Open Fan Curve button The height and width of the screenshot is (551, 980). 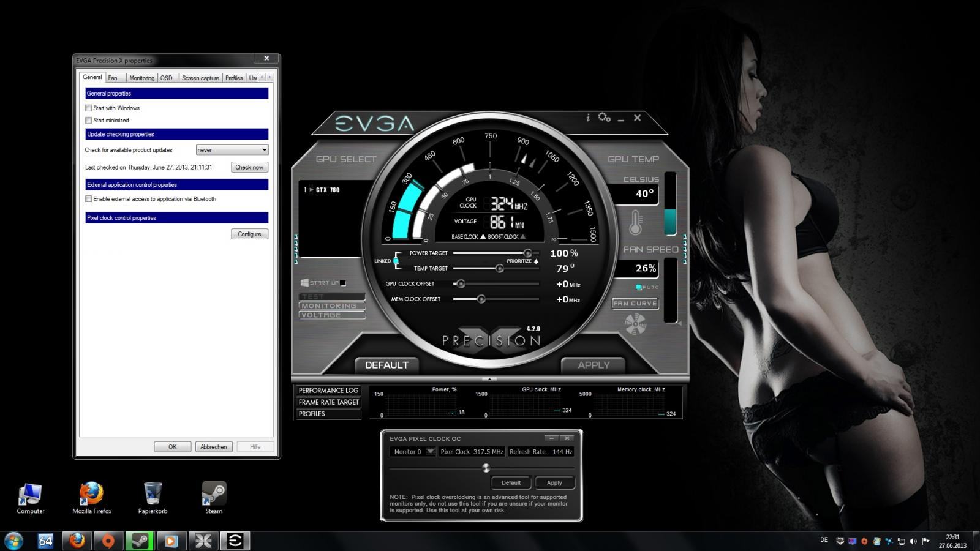(x=635, y=303)
